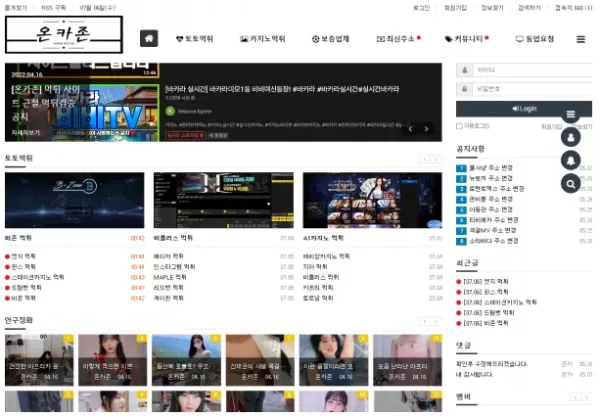The image size is (600, 416).
Task: Click next arrow in 안구정화 section header
Action: [436, 321]
